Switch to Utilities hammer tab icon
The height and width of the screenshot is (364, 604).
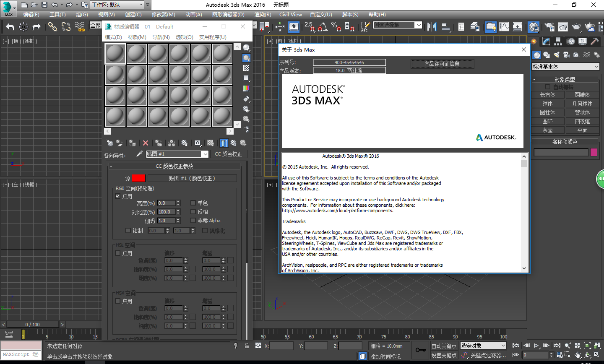594,42
